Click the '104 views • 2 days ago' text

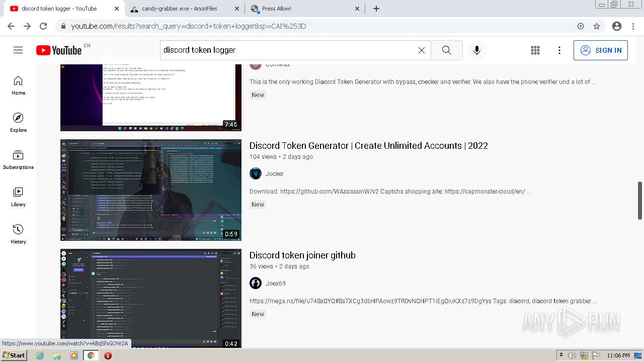point(281,156)
